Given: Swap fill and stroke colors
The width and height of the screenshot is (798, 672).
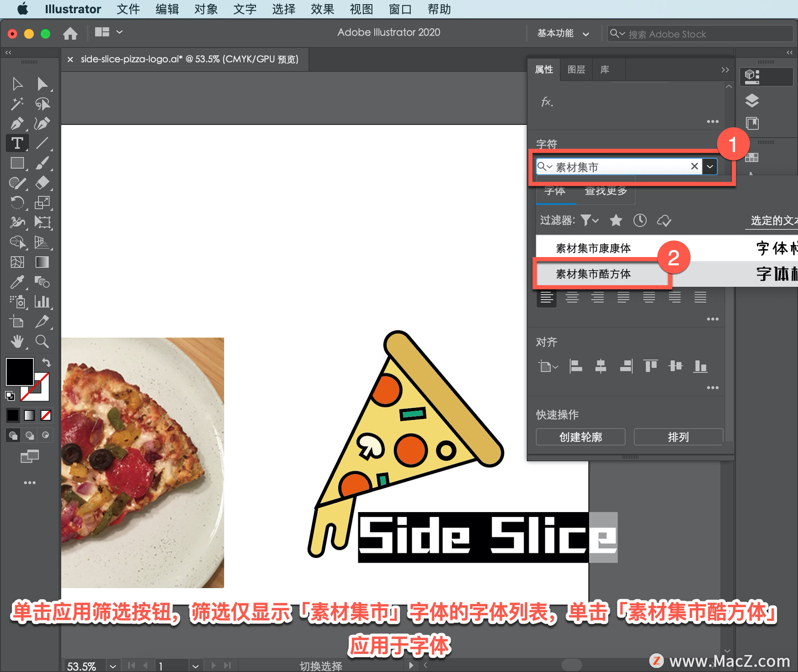Looking at the screenshot, I should (x=46, y=363).
